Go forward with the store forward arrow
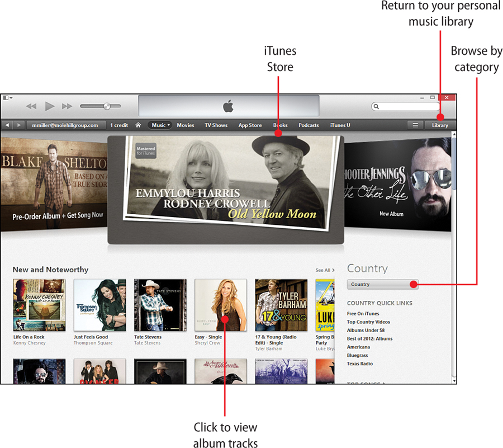The width and height of the screenshot is (503, 448). [x=19, y=125]
